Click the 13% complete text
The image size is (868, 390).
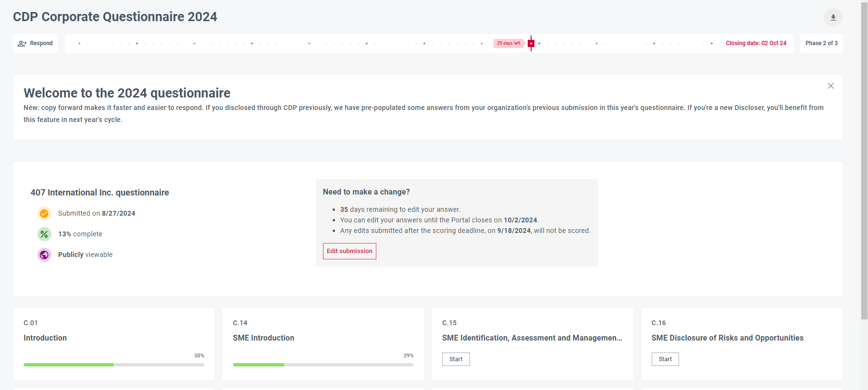point(80,234)
